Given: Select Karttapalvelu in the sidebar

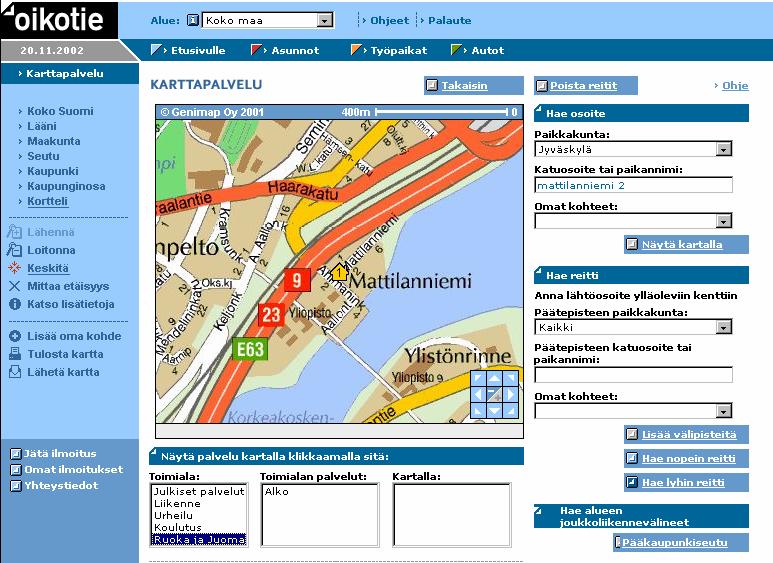Looking at the screenshot, I should pos(65,73).
